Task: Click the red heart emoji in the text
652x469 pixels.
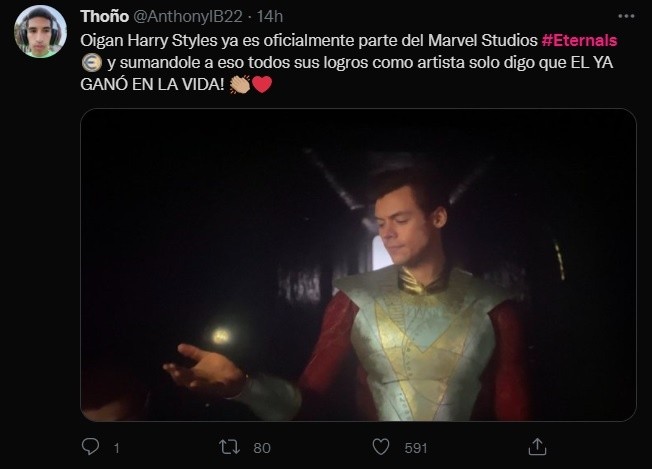Action: [x=261, y=85]
